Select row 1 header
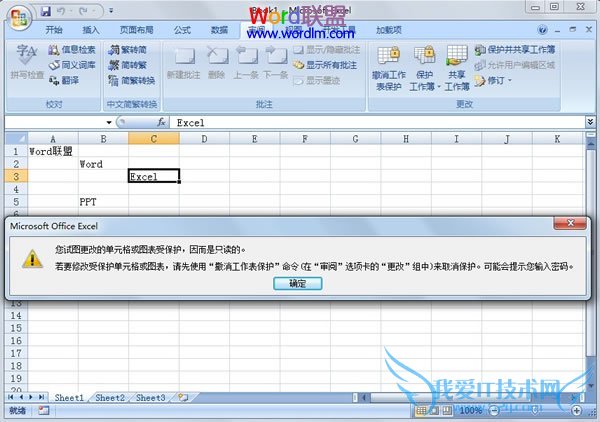Image resolution: width=600 pixels, height=422 pixels. point(16,151)
